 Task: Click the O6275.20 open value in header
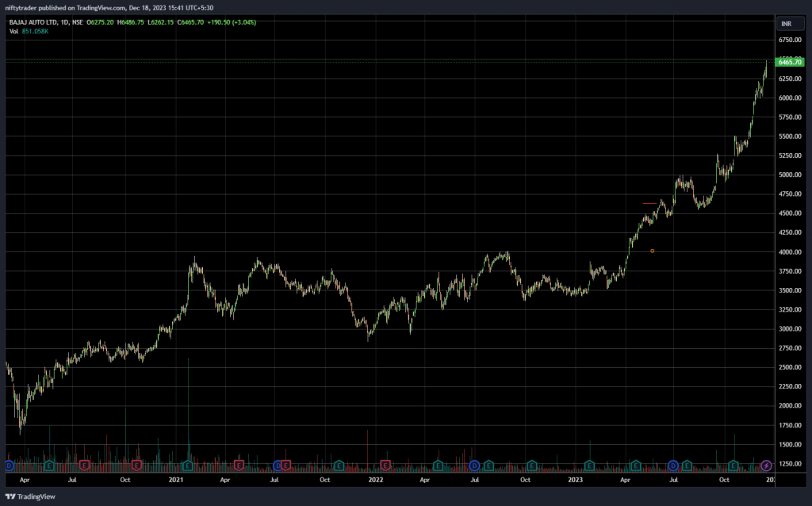click(x=100, y=22)
